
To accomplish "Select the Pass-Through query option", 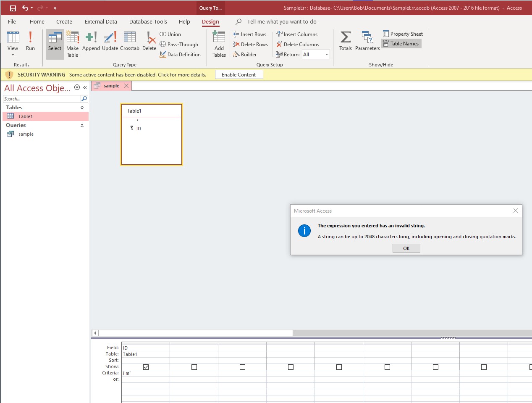I will 179,45.
